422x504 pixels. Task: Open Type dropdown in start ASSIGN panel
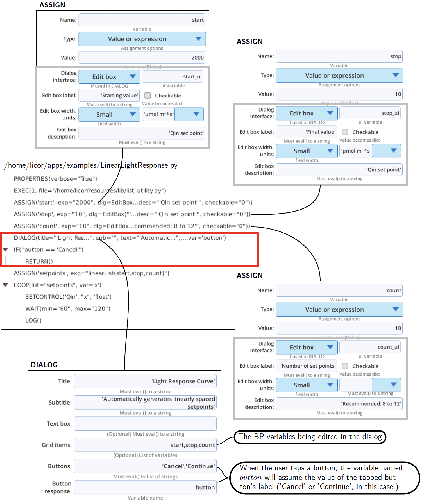pyautogui.click(x=142, y=39)
